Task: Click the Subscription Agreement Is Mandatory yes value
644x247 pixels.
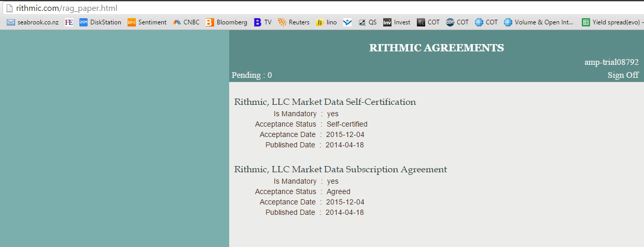Action: [333, 181]
